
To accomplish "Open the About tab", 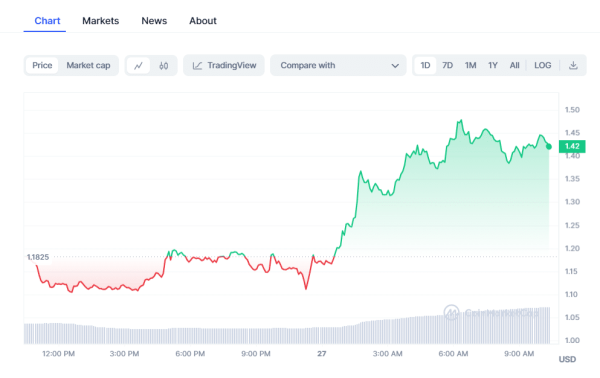I will [x=203, y=21].
